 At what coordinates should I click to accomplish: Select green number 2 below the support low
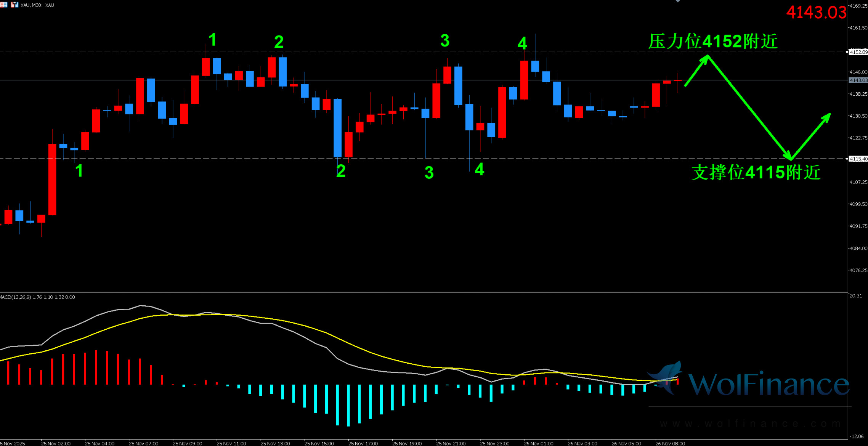[341, 171]
